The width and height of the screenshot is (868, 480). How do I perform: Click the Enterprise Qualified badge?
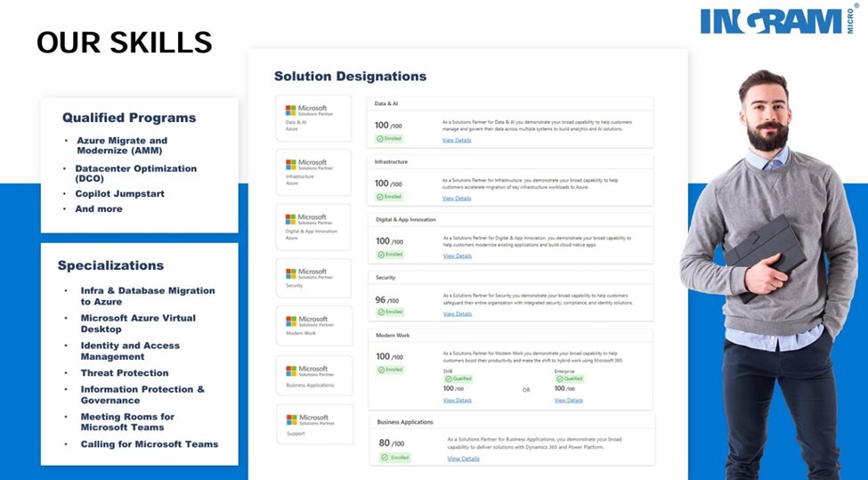(570, 378)
